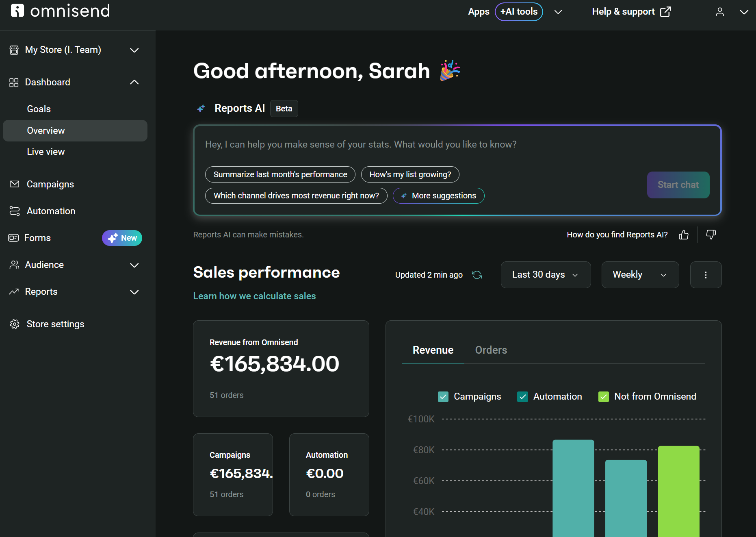The width and height of the screenshot is (756, 537).
Task: Click the New badge next to Forms
Action: click(x=122, y=238)
